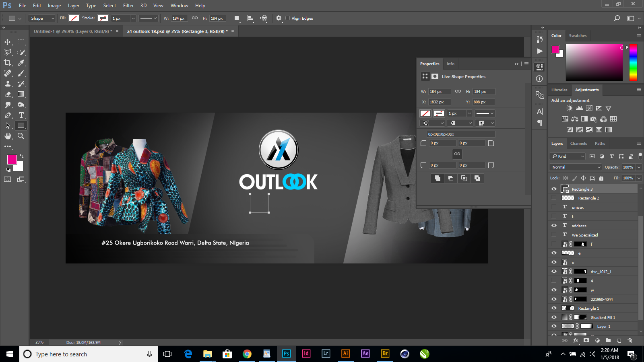644x362 pixels.
Task: Enable the Align Edges checkbox
Action: 287,18
